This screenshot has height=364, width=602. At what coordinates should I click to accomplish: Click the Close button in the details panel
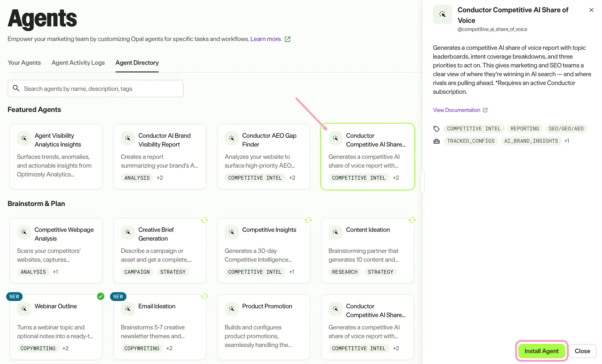pos(582,351)
